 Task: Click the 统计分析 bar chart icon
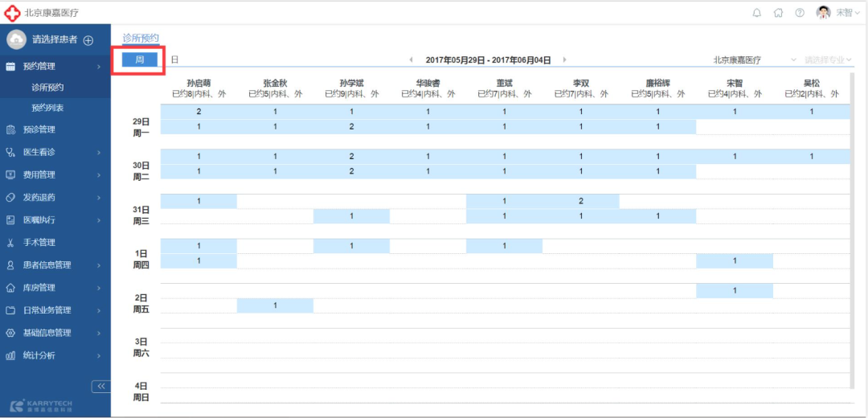(x=10, y=355)
